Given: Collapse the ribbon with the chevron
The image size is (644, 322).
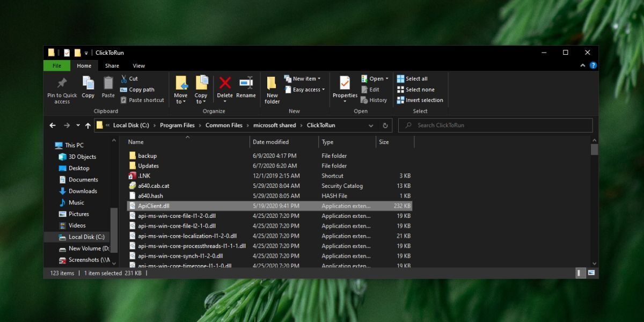Looking at the screenshot, I should pyautogui.click(x=583, y=66).
